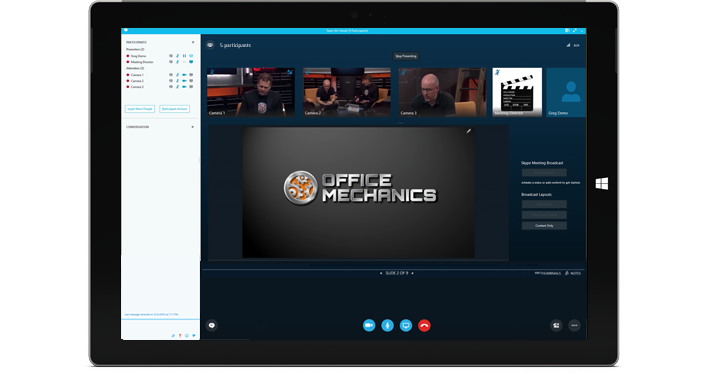Close the Conversation pane
Image resolution: width=713 pixels, height=374 pixels.
coord(193,127)
